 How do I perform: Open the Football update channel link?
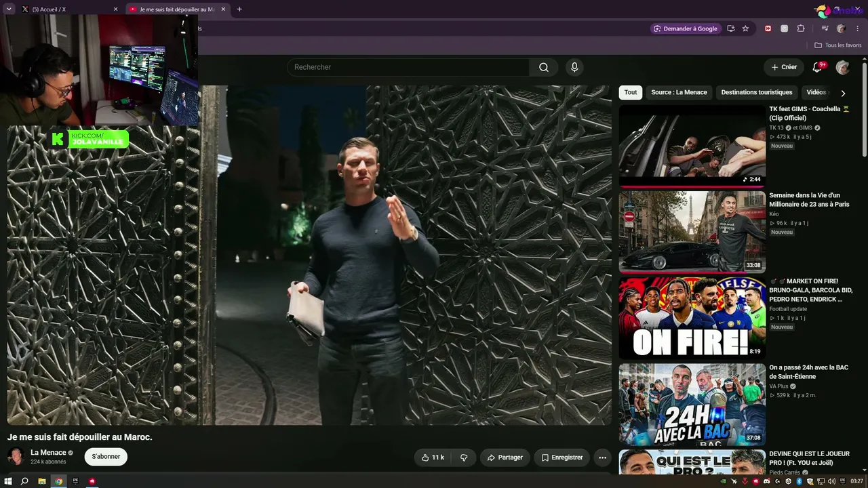788,309
